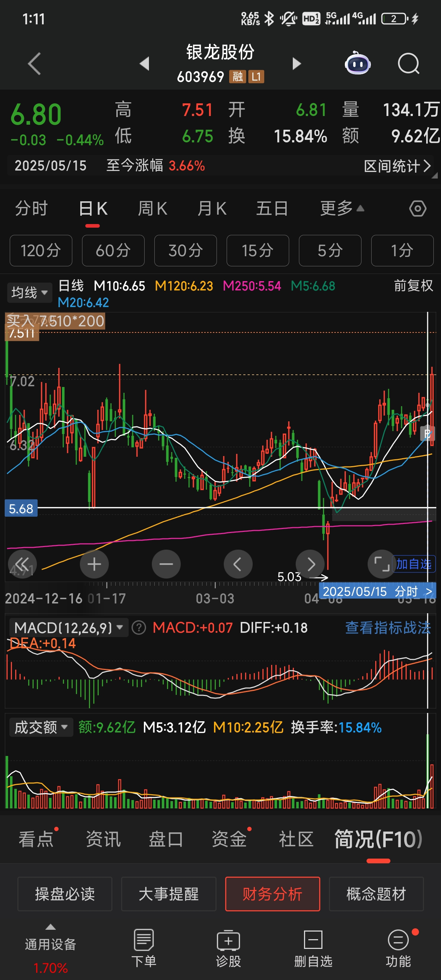Open 财务分析 section
The height and width of the screenshot is (980, 441).
tap(273, 894)
